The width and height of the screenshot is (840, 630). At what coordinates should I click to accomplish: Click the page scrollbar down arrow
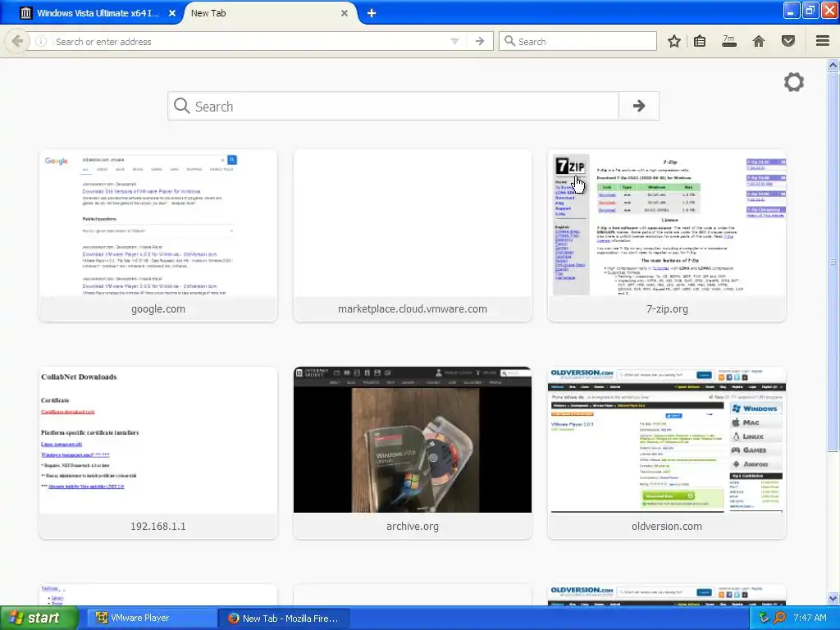tap(833, 598)
